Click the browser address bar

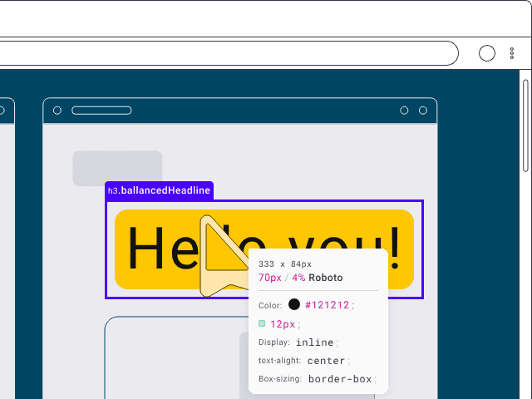(229, 53)
